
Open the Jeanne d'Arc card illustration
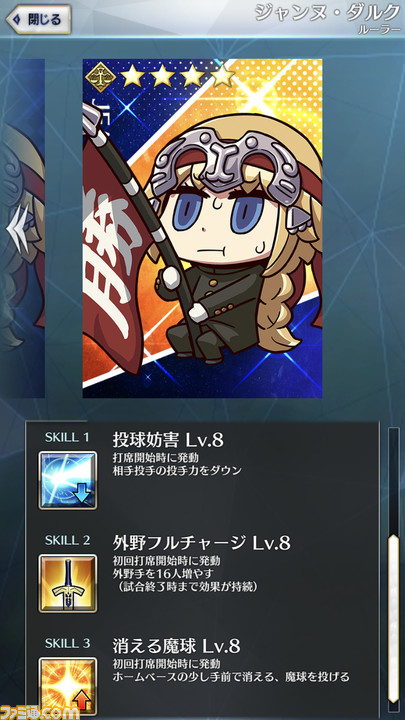click(x=202, y=228)
